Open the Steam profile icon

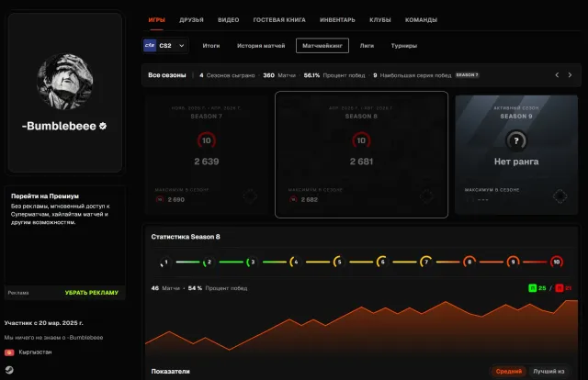coord(9,370)
